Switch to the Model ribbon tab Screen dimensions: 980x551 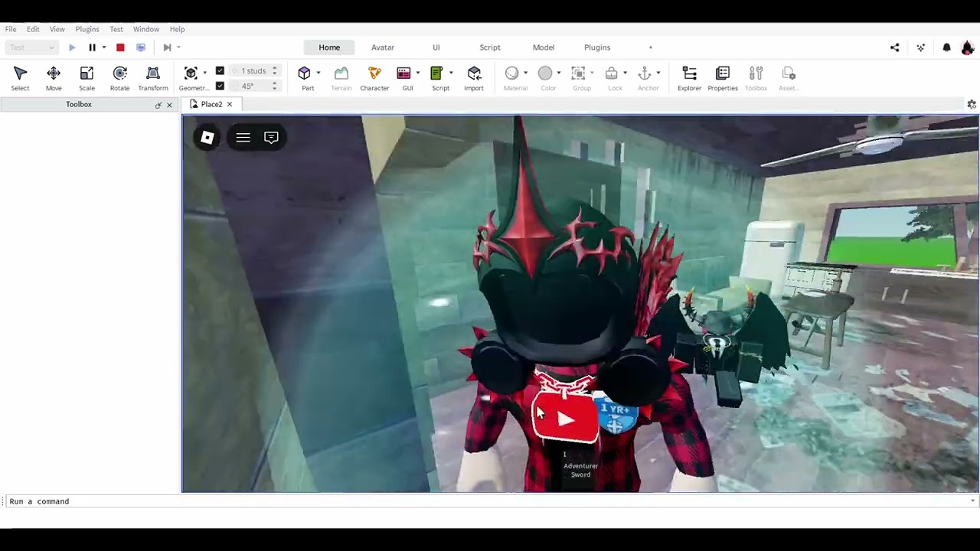pyautogui.click(x=544, y=47)
